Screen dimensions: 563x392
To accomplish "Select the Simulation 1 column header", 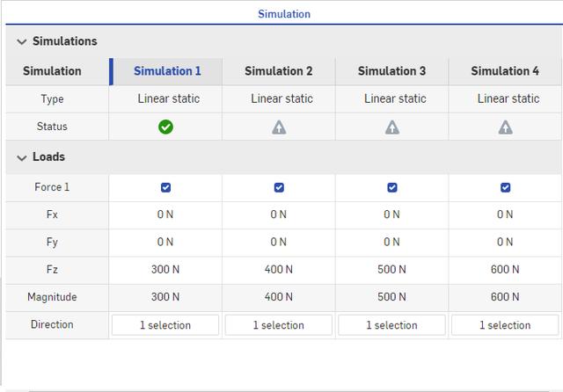I will [167, 71].
